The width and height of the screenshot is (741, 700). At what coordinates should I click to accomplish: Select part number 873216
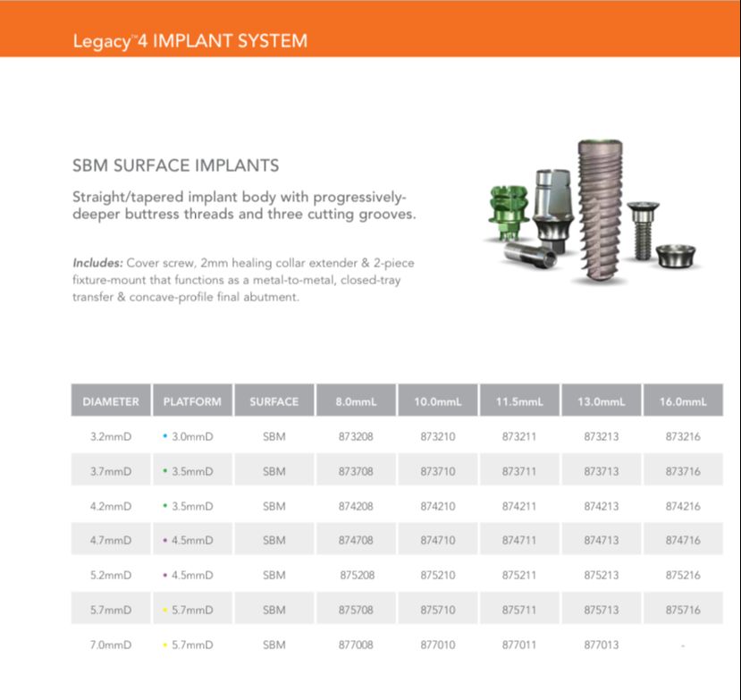tap(683, 436)
